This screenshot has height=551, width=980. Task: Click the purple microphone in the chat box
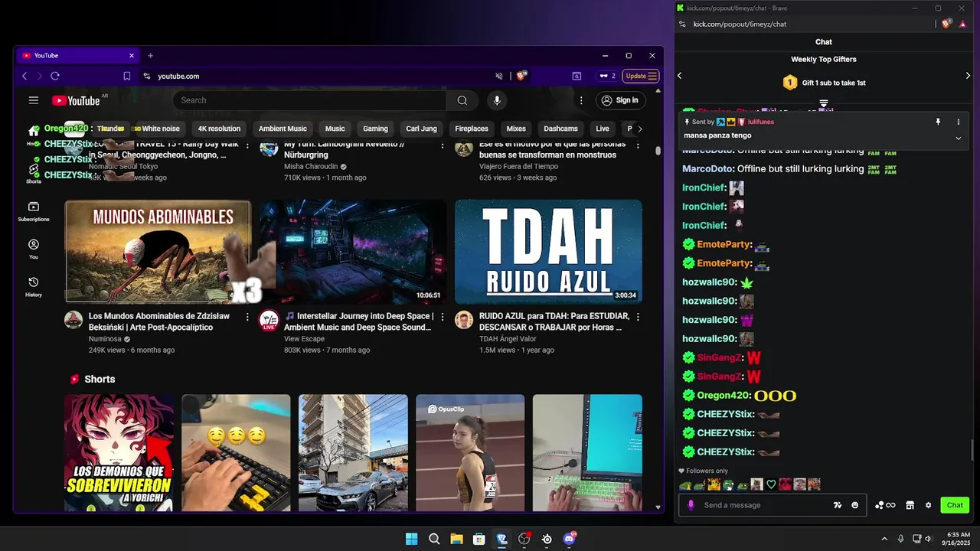pyautogui.click(x=691, y=505)
